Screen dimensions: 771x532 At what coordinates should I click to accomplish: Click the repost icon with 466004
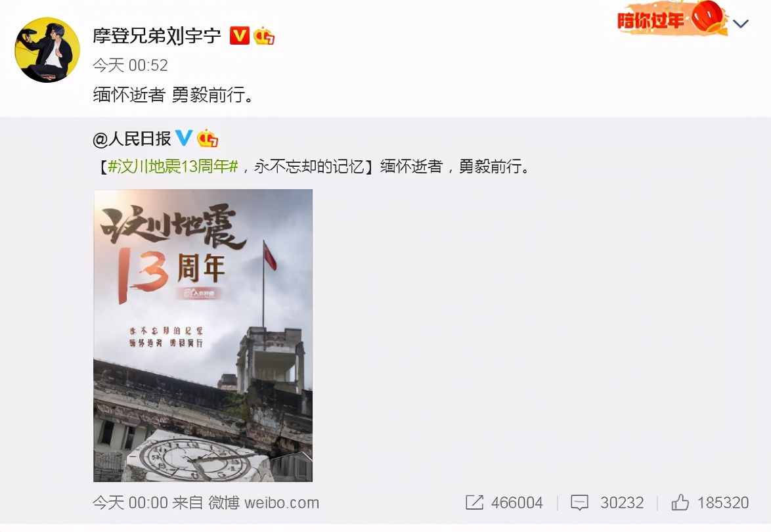coord(474,502)
